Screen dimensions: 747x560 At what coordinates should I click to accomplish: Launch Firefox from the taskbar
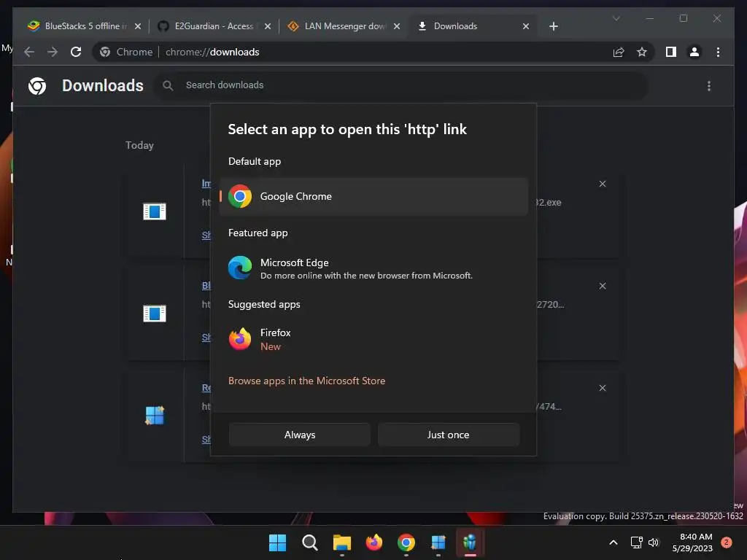[x=374, y=542]
